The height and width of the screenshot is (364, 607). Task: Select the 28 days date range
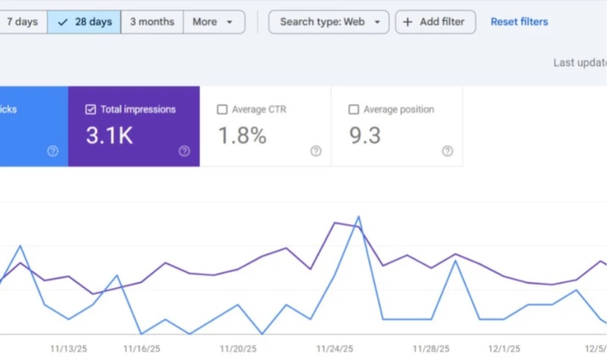coord(84,22)
